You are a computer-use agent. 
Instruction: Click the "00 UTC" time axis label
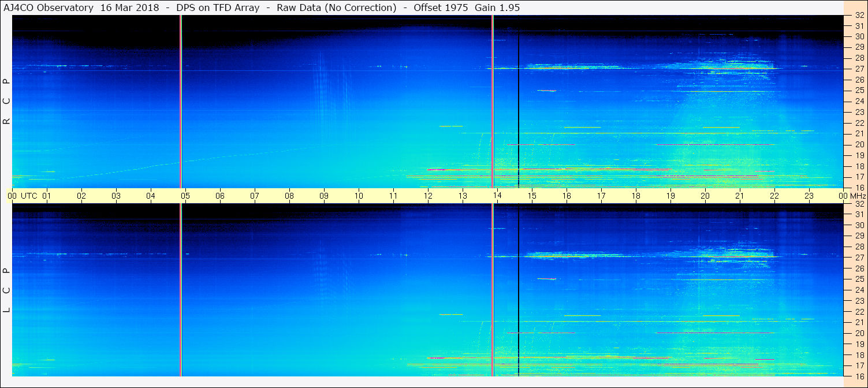21,196
